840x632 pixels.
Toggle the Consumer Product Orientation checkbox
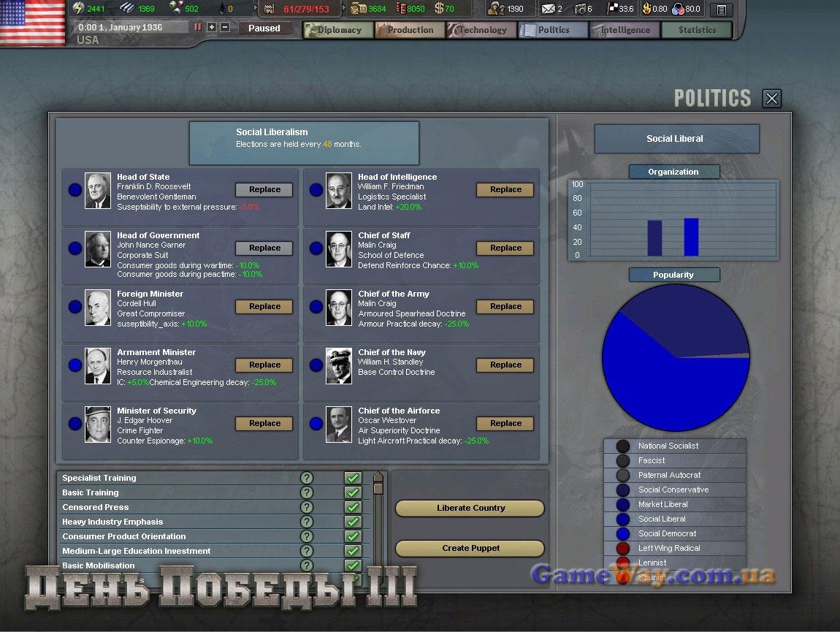353,536
